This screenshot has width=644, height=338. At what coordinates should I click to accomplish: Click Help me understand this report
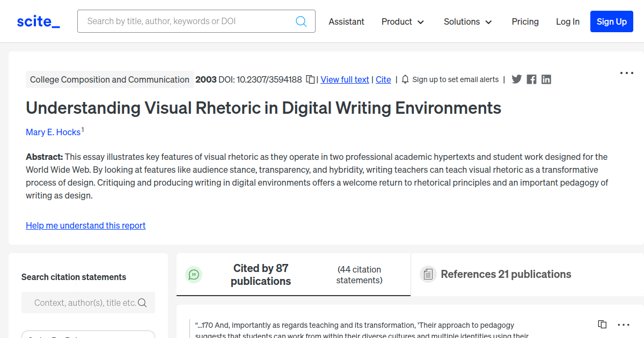coord(86,225)
